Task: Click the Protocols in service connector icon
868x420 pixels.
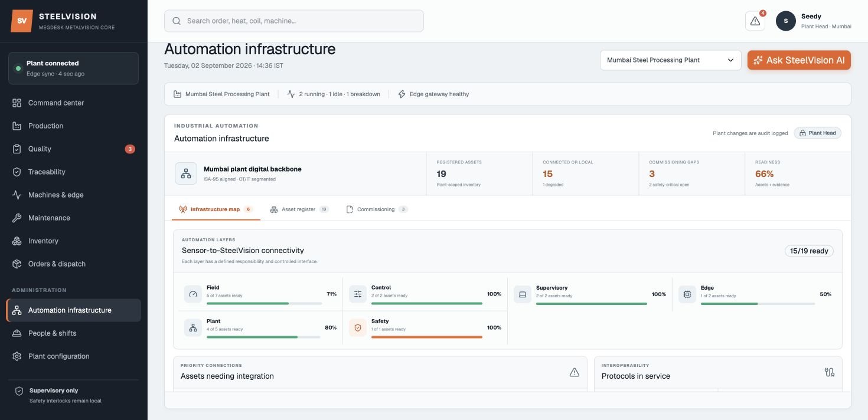Action: tap(830, 372)
